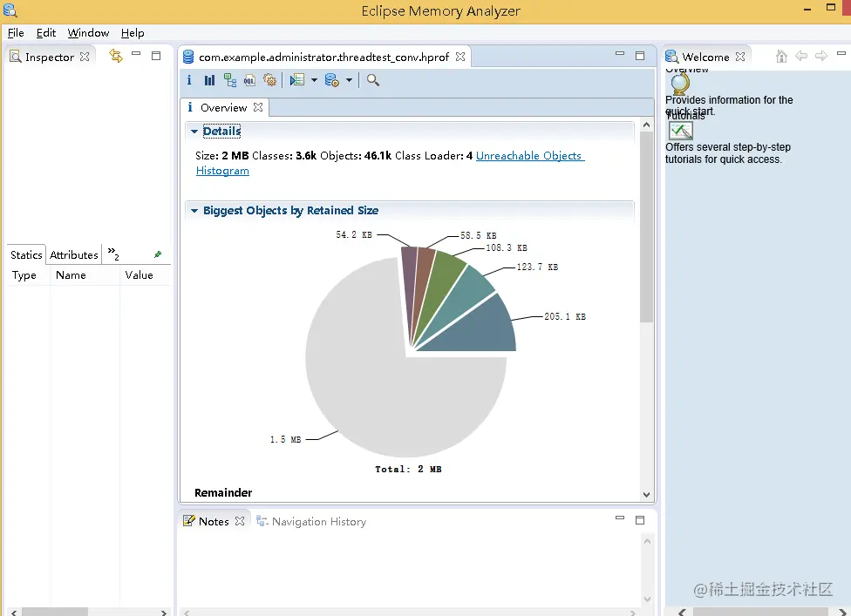Click the Welcome Tutorials checkmark icon
The image size is (851, 616).
point(681,131)
